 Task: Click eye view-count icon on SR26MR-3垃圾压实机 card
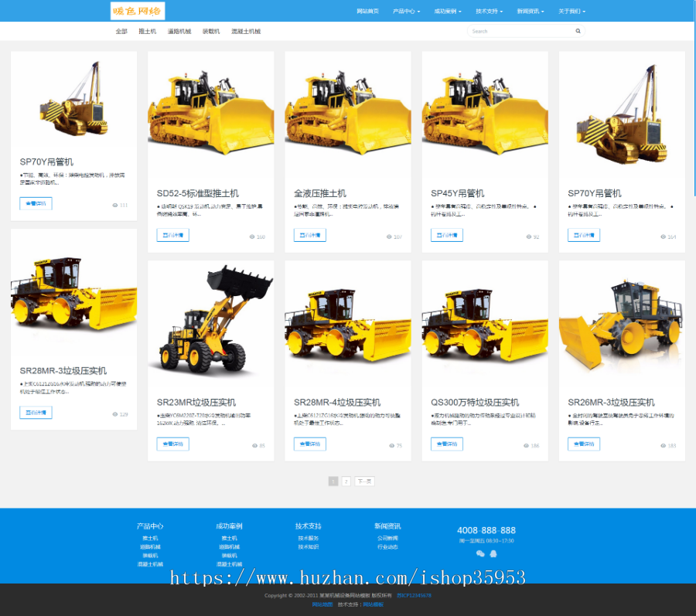(664, 446)
